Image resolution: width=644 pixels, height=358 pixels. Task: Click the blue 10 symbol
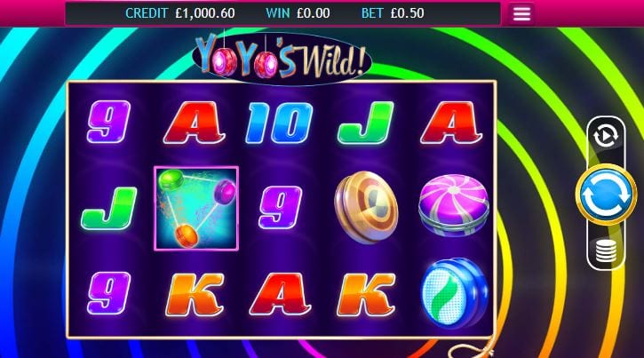(279, 123)
